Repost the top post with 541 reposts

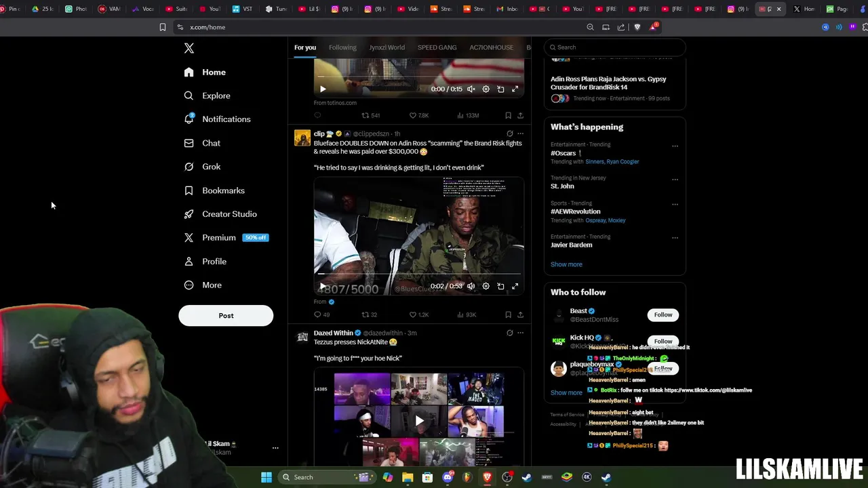(x=370, y=115)
